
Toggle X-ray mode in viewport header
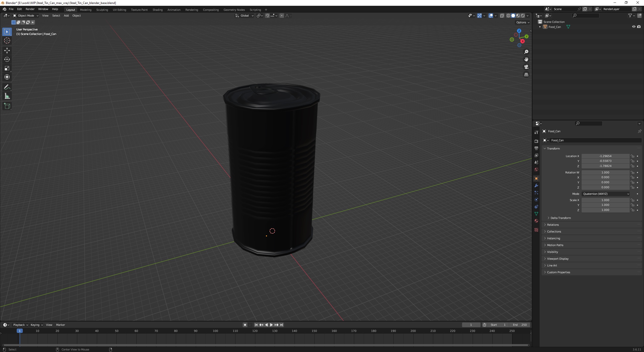click(x=502, y=16)
